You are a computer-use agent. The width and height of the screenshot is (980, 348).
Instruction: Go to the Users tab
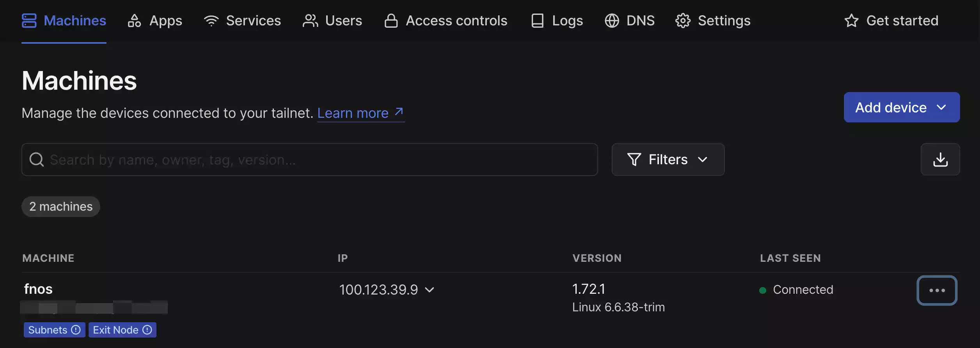[332, 21]
